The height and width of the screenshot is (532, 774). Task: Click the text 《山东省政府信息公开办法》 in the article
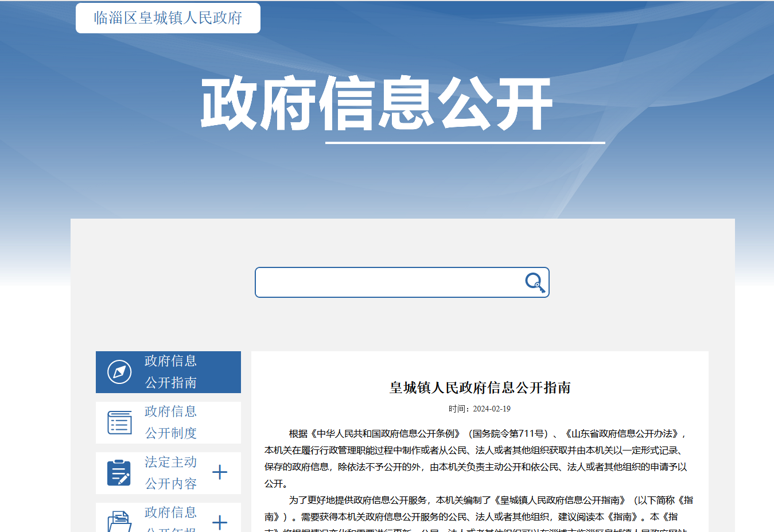click(622, 434)
